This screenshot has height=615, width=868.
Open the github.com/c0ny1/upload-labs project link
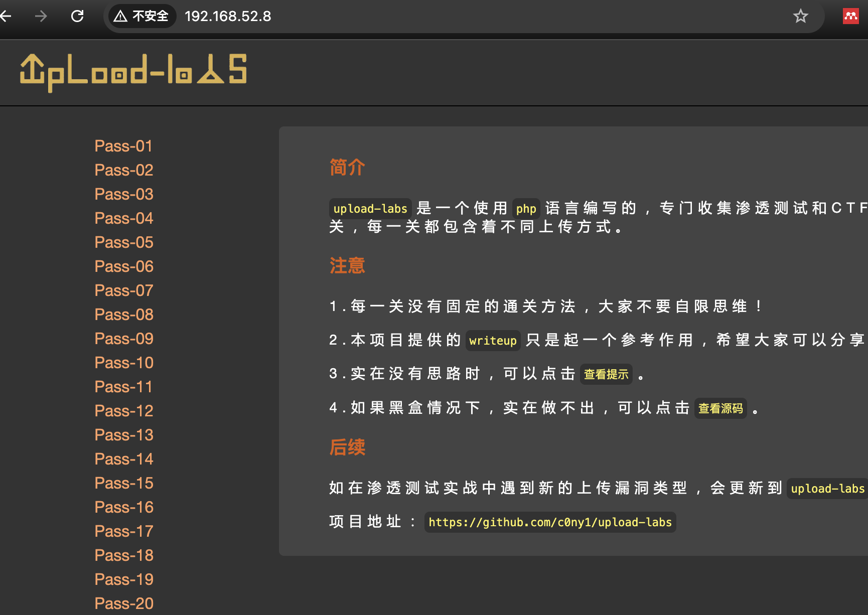[550, 522]
